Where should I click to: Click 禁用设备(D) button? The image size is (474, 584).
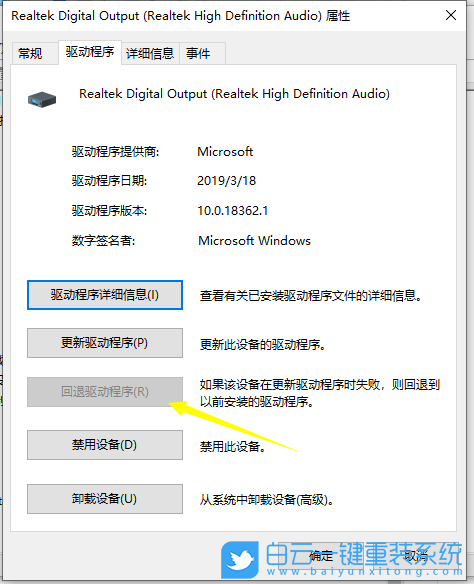coord(105,445)
